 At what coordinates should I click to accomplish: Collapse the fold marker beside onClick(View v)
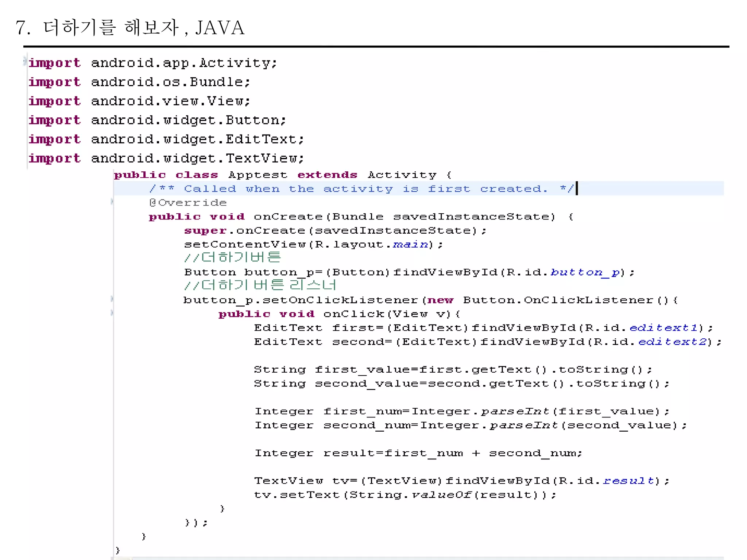coord(112,313)
